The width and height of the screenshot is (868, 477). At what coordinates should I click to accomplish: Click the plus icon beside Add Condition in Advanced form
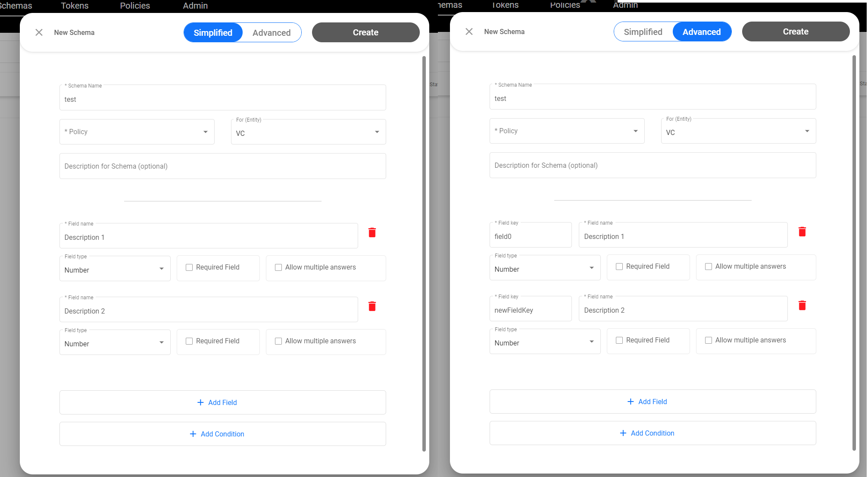tap(623, 433)
